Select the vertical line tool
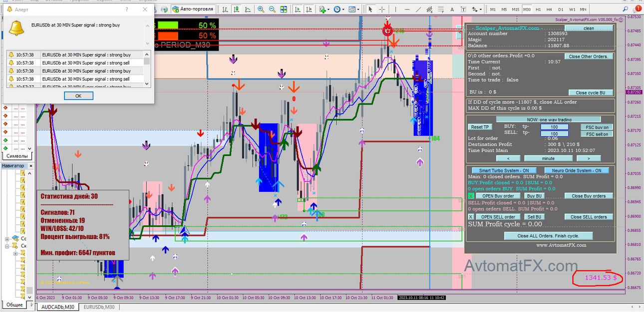The height and width of the screenshot is (312, 644). tap(396, 9)
